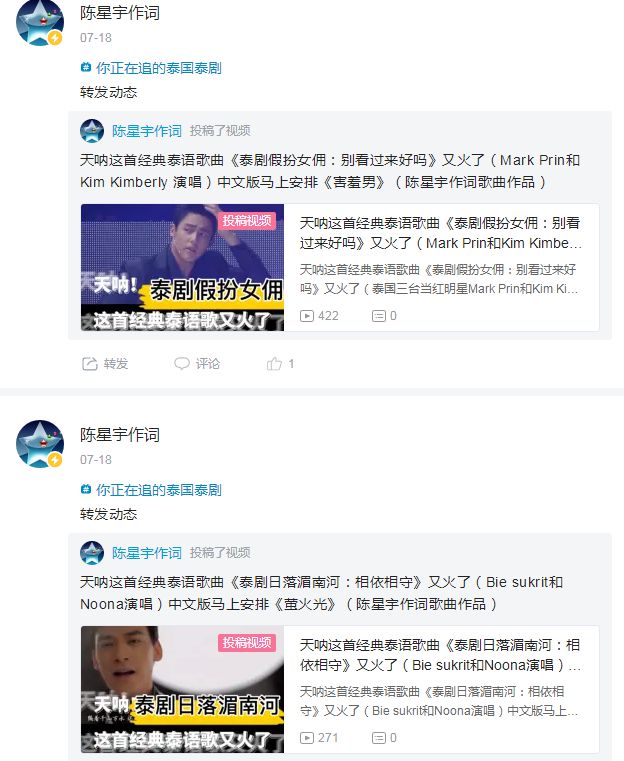Click play count icon showing 422
Screen dimensions: 624x761
(x=307, y=316)
